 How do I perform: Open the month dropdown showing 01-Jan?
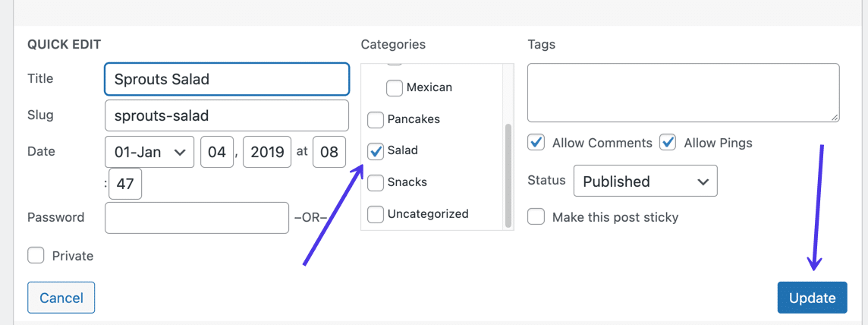click(149, 153)
